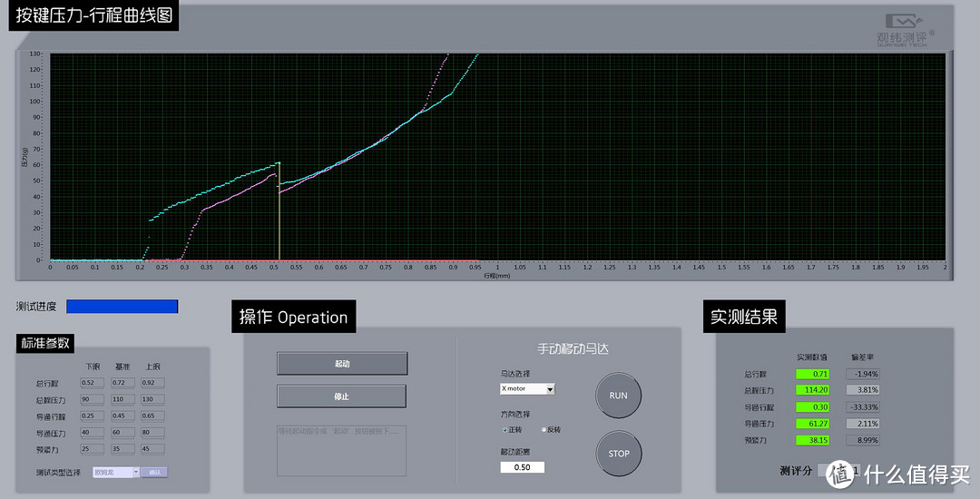The image size is (980, 499).
Task: Click the 实测结果 section title
Action: (744, 317)
